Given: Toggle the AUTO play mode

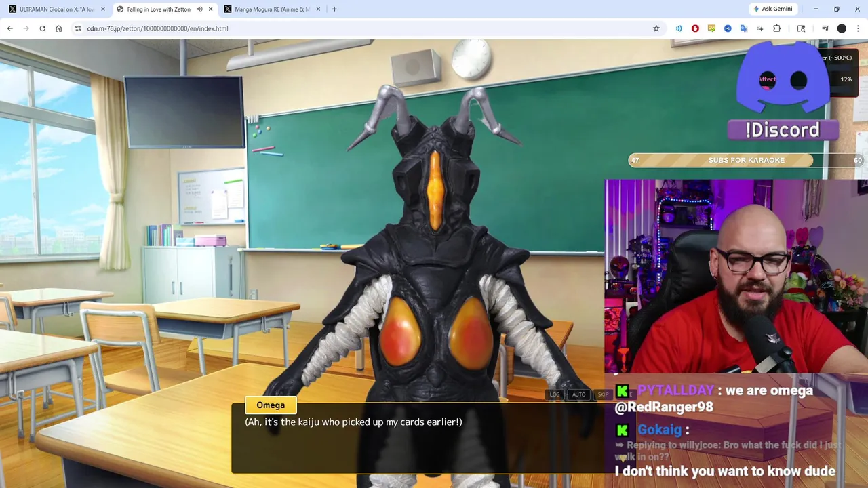Looking at the screenshot, I should (x=578, y=394).
